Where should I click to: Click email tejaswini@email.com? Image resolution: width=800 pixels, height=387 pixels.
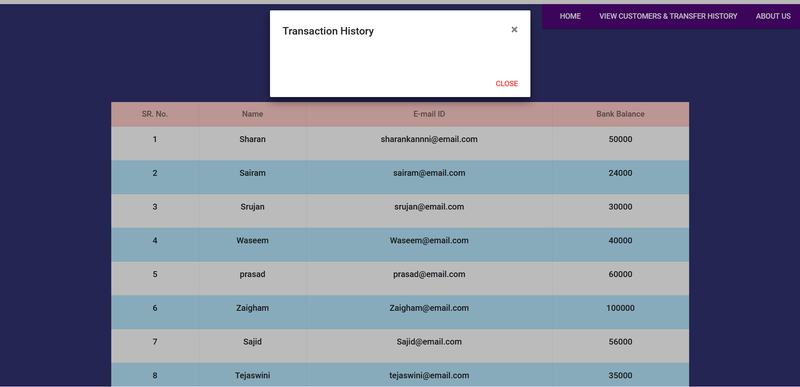click(429, 376)
